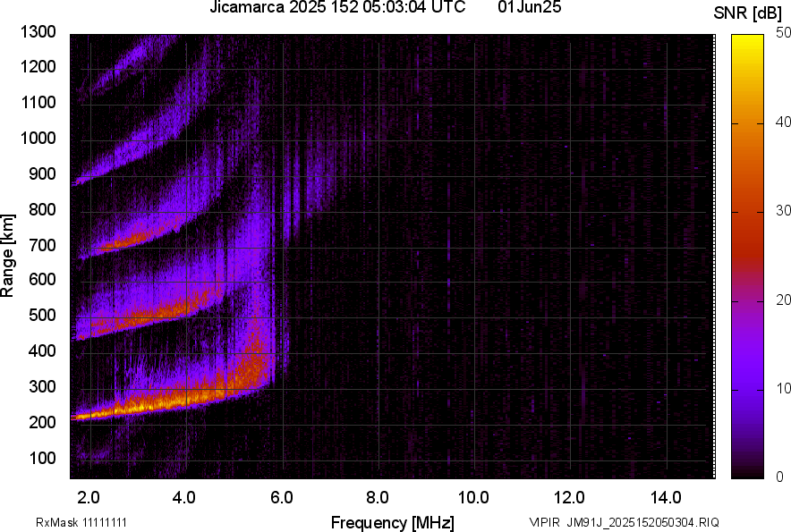
Task: Click the plot title 'Jicamarca 2025 152 05:03:04 UTC'
Action: click(x=337, y=7)
